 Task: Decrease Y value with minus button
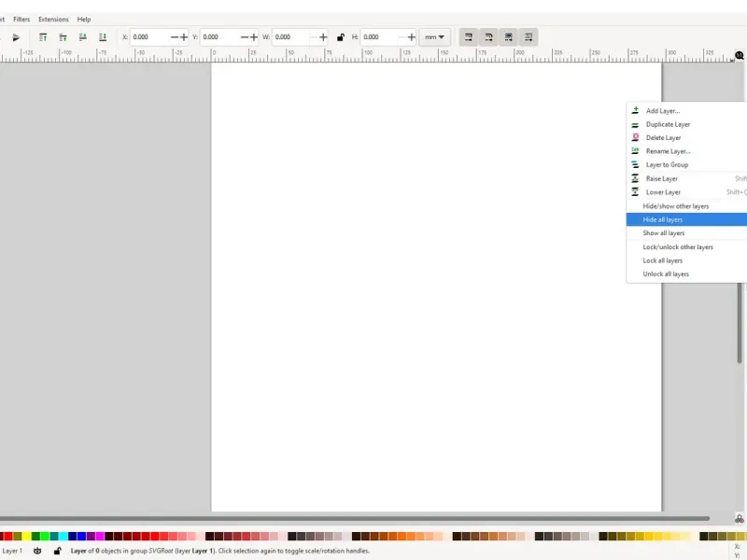point(245,37)
